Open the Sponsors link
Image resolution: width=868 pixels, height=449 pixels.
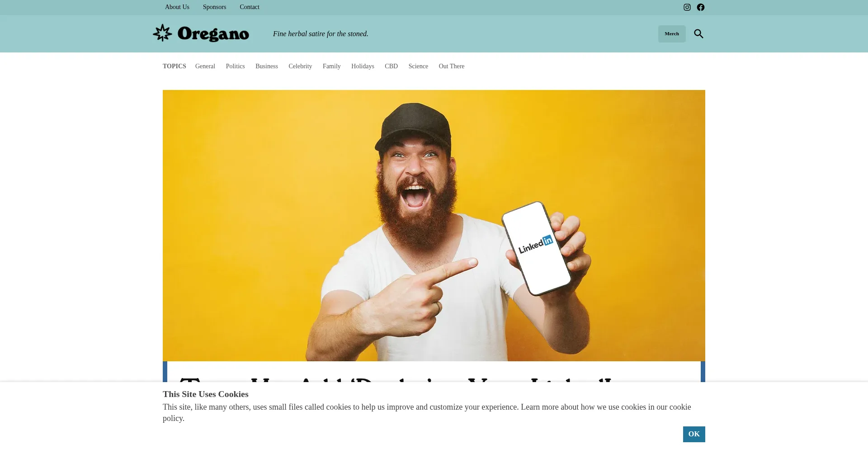pyautogui.click(x=214, y=7)
